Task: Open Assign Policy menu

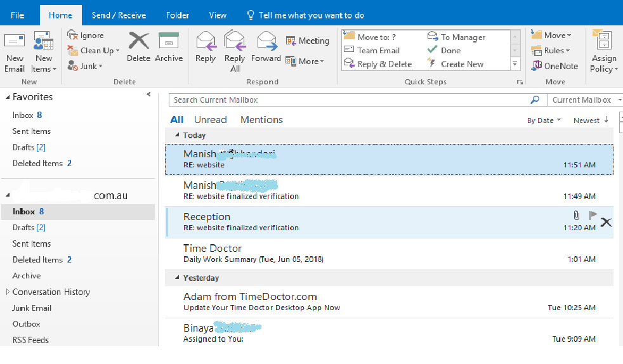Action: tap(603, 51)
